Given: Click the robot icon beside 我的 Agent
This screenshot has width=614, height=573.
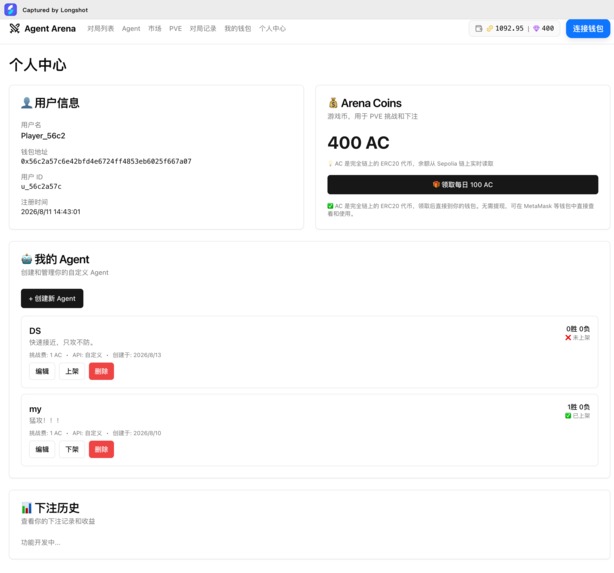Looking at the screenshot, I should (26, 259).
